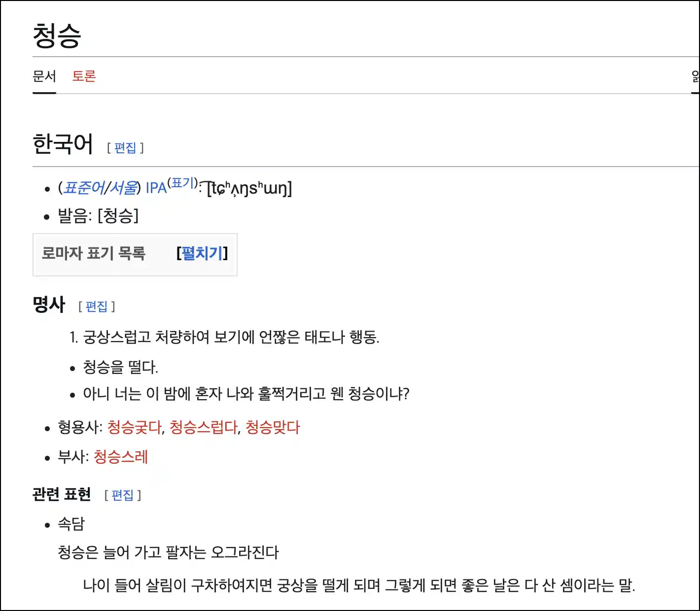Viewport: 700px width, 611px height.
Task: Click the IPA transcription text
Action: (x=249, y=188)
